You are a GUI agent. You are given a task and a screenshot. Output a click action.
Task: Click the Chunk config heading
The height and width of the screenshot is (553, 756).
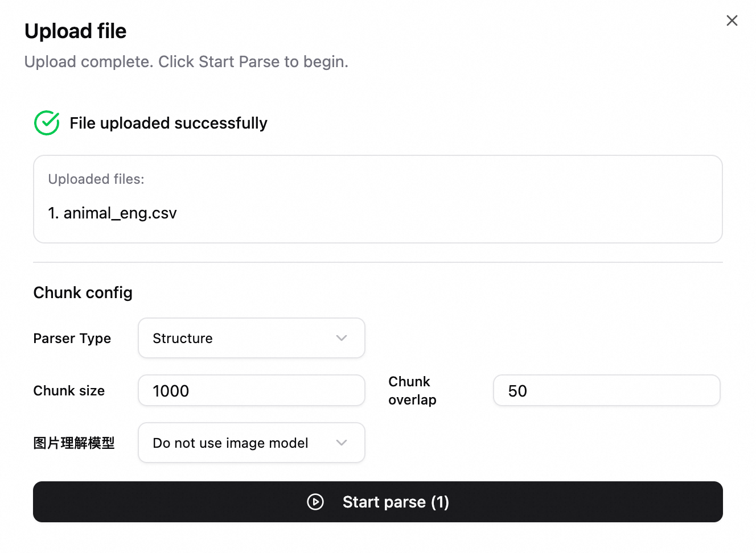tap(83, 292)
